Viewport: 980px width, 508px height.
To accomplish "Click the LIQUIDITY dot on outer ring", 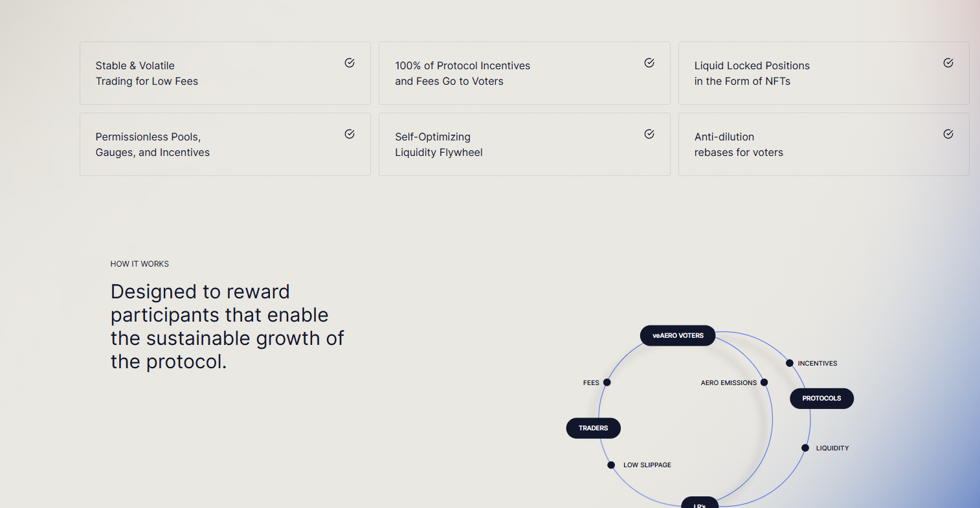I will 805,448.
